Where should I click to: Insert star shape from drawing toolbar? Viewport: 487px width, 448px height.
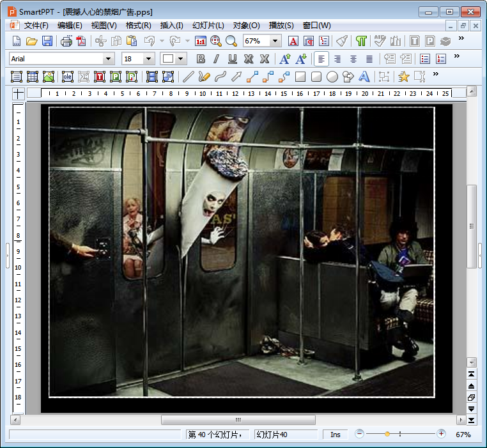click(403, 77)
